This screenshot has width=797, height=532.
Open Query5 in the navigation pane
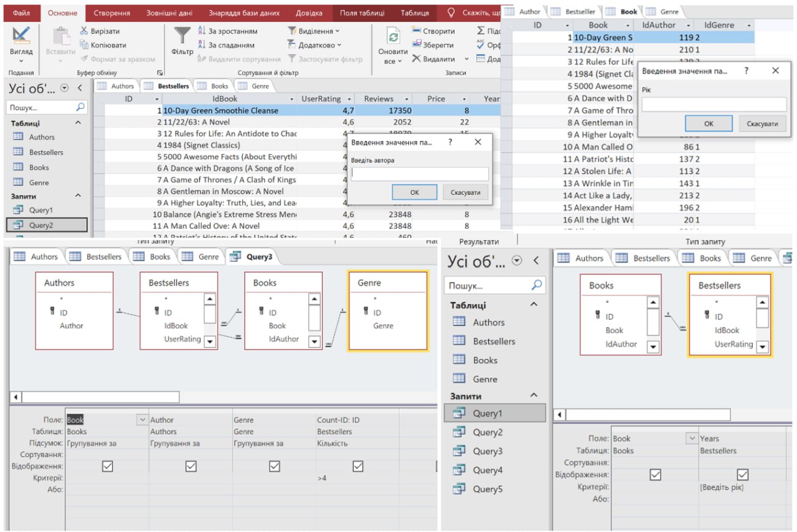click(x=488, y=489)
